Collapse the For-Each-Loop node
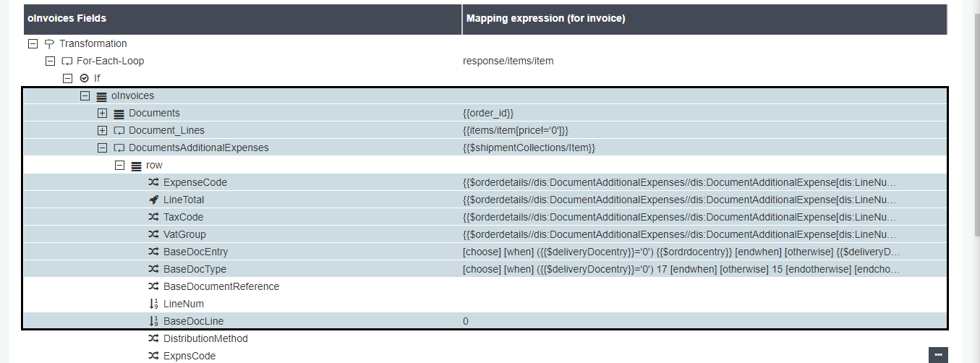 50,61
